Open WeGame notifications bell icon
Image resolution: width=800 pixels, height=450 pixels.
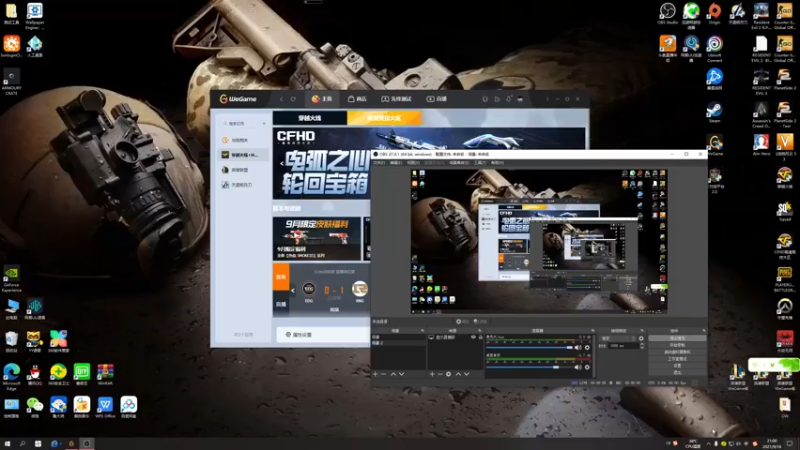pos(508,99)
